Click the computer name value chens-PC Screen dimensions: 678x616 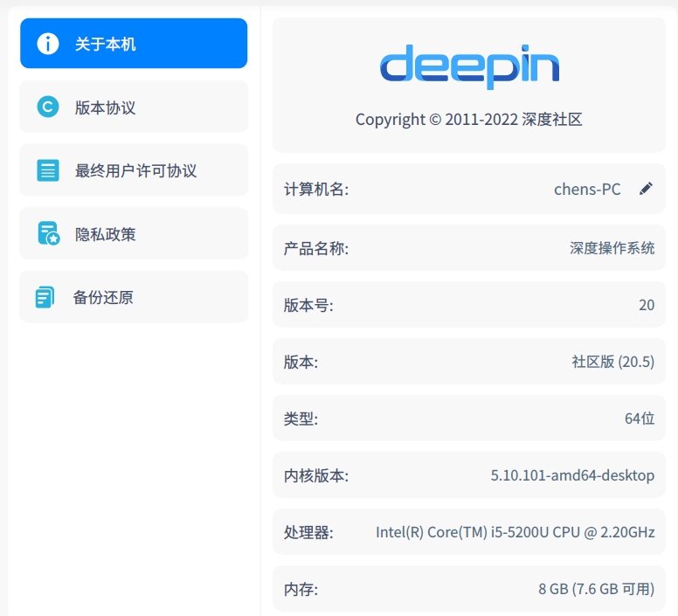coord(587,190)
